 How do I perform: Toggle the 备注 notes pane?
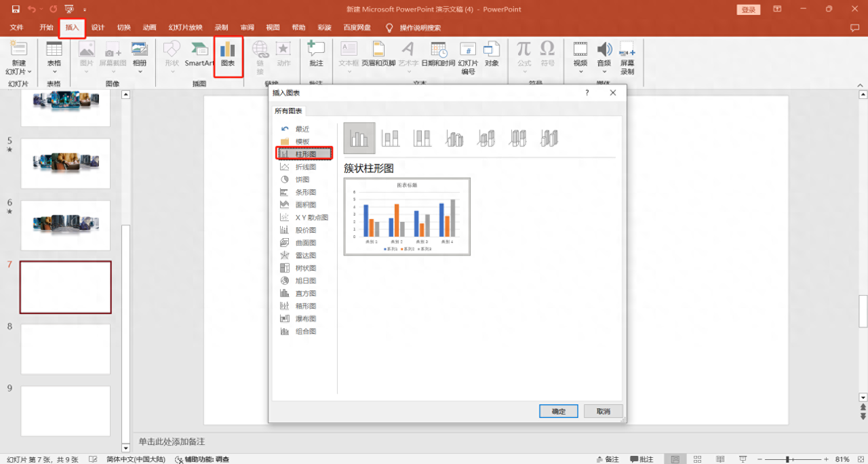(x=607, y=459)
